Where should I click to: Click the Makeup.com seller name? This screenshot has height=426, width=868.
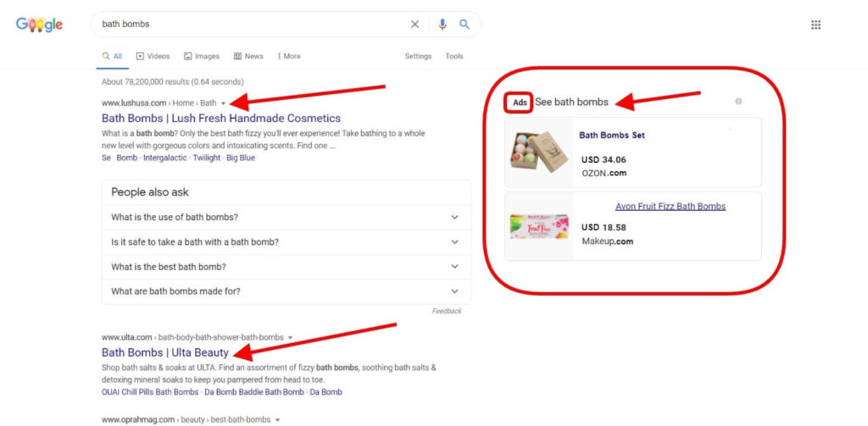(607, 241)
